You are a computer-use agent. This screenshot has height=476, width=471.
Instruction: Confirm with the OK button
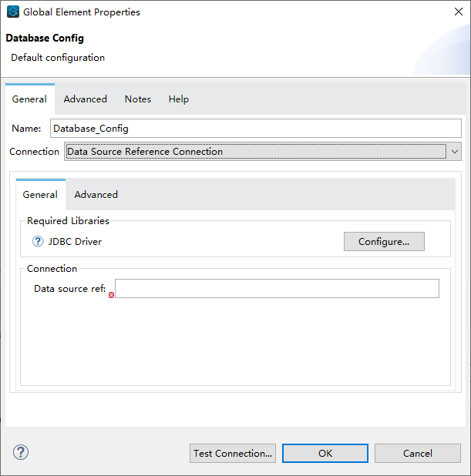pos(325,454)
